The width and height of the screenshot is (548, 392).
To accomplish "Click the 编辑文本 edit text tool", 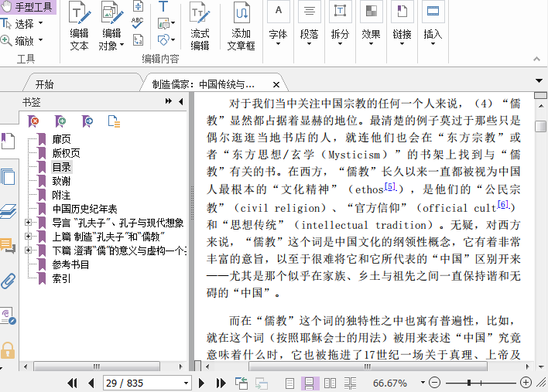I will click(79, 26).
